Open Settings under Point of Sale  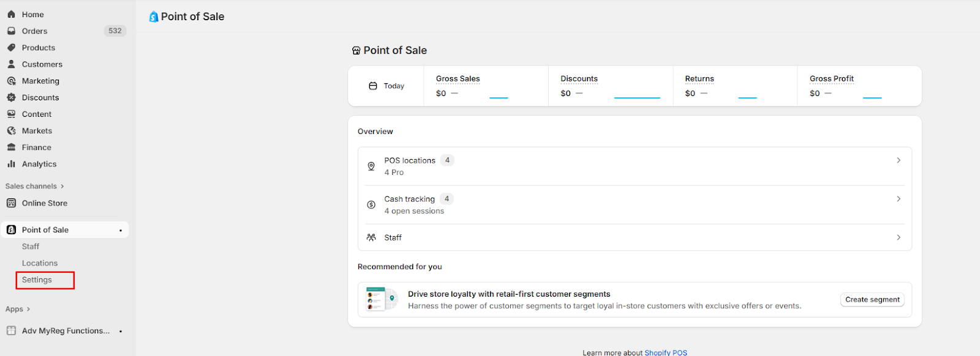(37, 280)
